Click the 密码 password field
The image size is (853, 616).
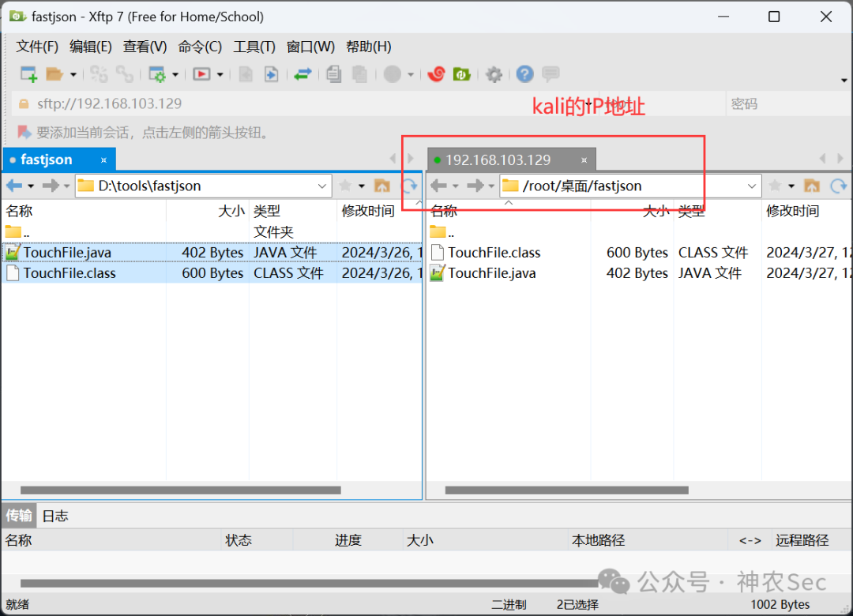click(789, 103)
